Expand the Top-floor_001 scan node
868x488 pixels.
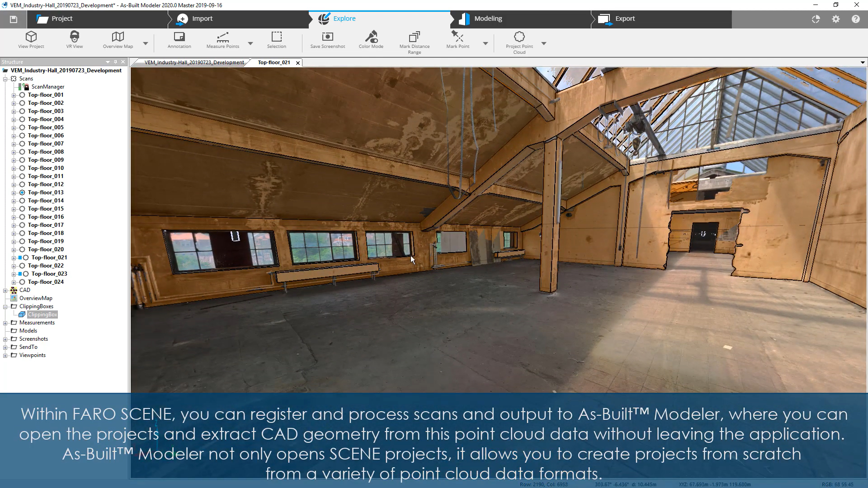point(14,95)
